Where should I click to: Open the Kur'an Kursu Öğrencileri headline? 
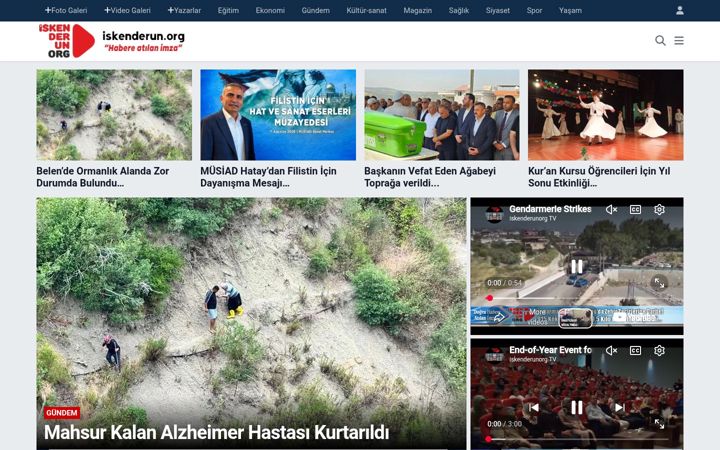[599, 177]
